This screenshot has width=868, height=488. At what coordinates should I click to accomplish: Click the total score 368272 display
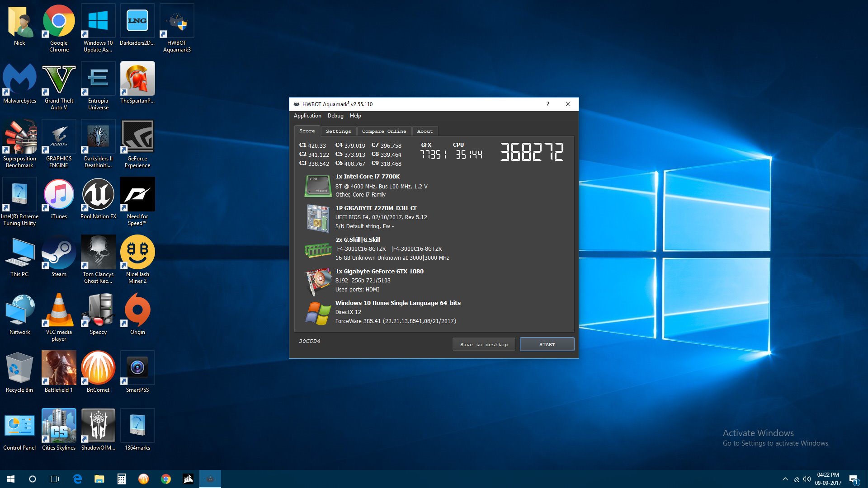[x=532, y=152]
